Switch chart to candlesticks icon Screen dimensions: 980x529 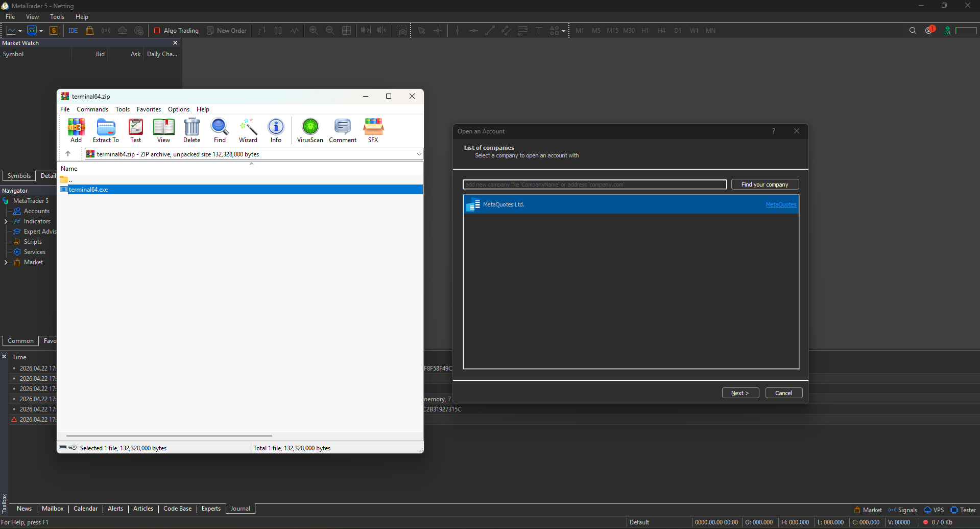click(278, 31)
